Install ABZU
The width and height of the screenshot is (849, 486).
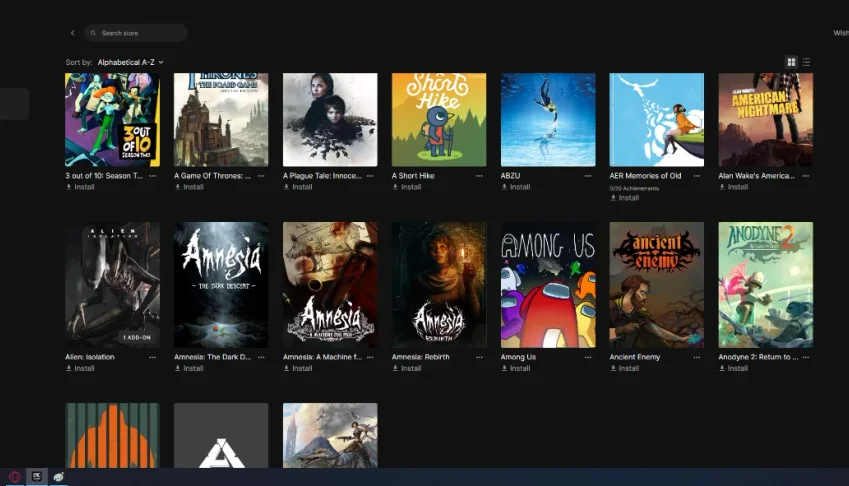click(x=515, y=187)
